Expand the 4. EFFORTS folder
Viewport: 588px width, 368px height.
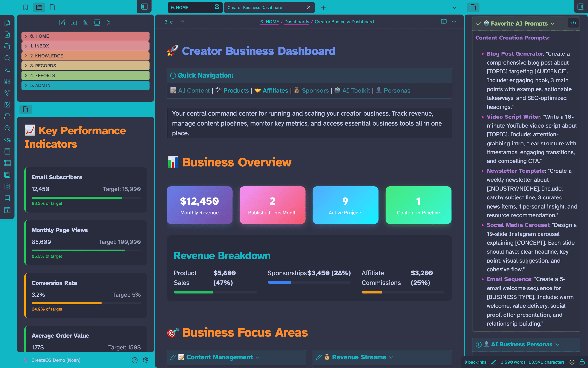85,76
